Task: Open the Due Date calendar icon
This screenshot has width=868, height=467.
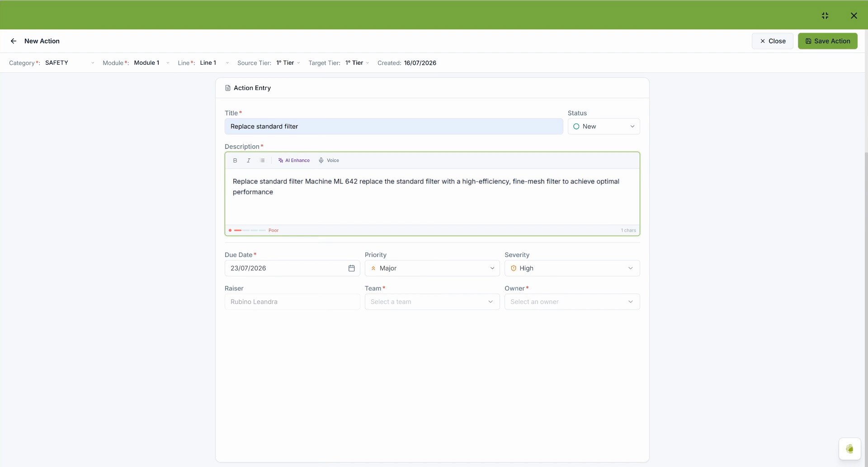Action: click(351, 268)
